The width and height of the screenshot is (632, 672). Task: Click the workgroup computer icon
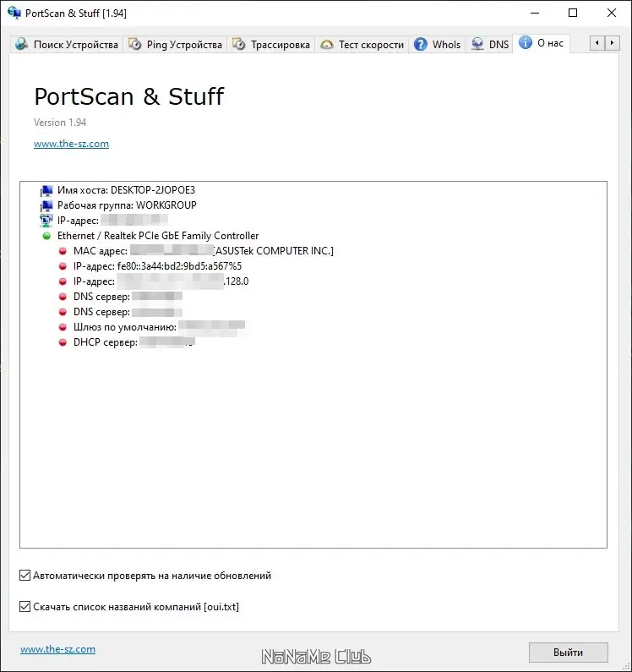[x=46, y=206]
